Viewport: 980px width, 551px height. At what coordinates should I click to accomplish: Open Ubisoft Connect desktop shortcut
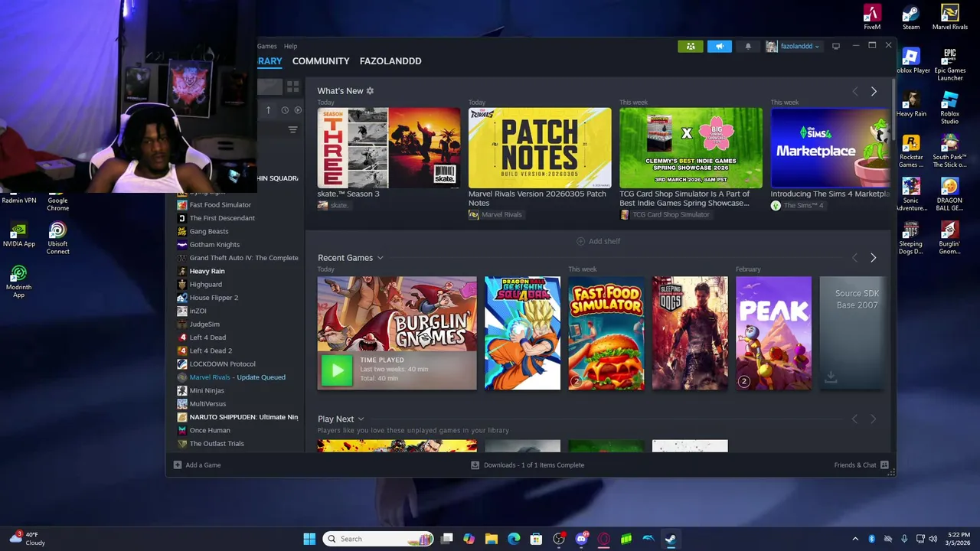(x=57, y=238)
